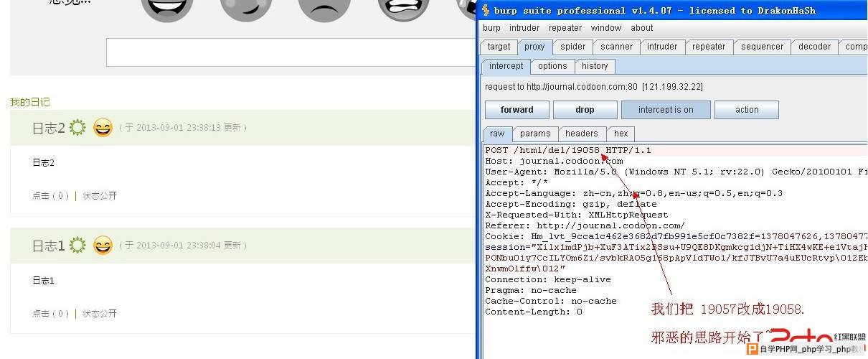This screenshot has width=868, height=359.
Task: Click the 'Accept: */*' header line
Action: coord(516,182)
